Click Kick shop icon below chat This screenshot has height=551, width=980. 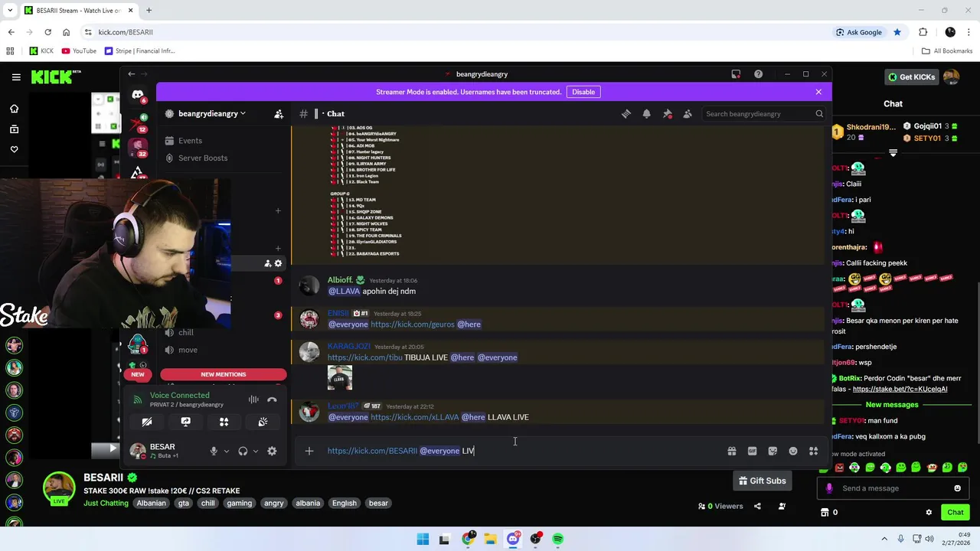click(825, 513)
